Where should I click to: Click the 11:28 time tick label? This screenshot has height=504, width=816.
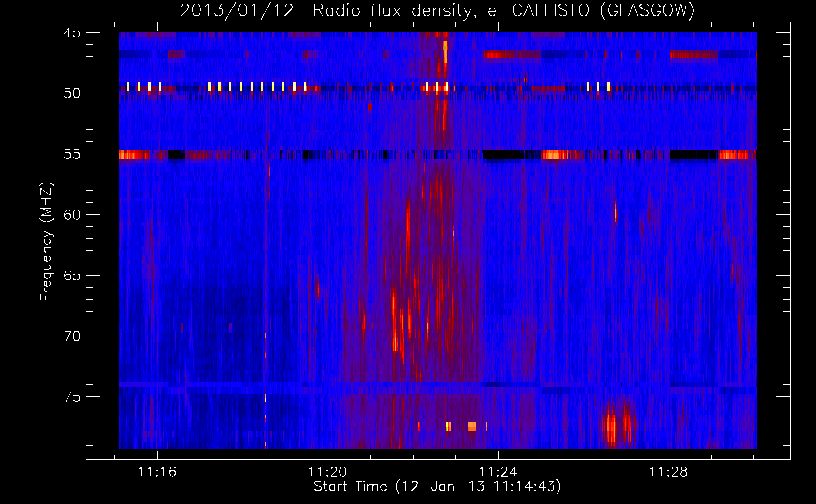coord(669,472)
